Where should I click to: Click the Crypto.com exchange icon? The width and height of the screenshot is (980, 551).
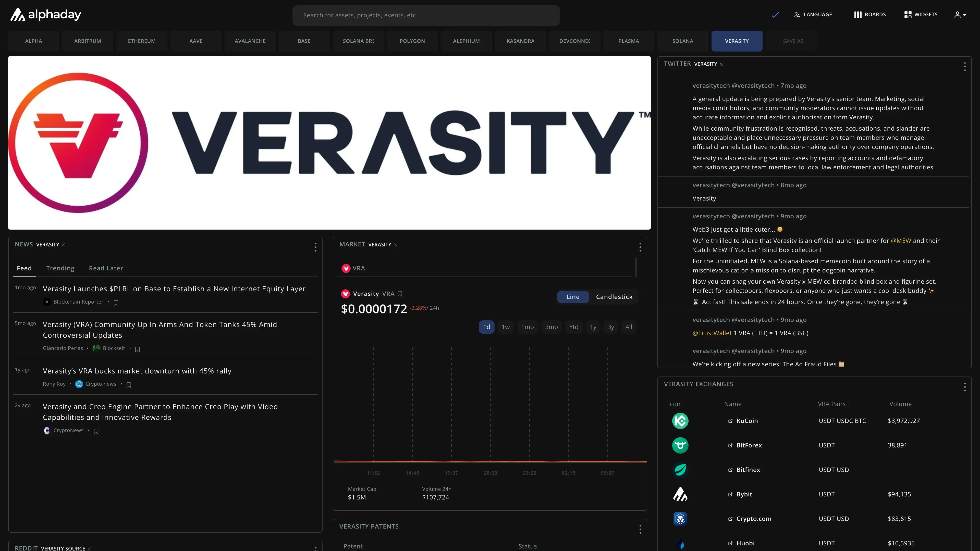click(680, 519)
